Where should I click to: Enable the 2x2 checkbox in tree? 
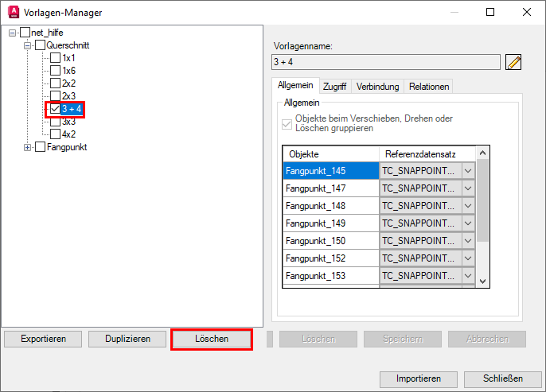click(55, 83)
